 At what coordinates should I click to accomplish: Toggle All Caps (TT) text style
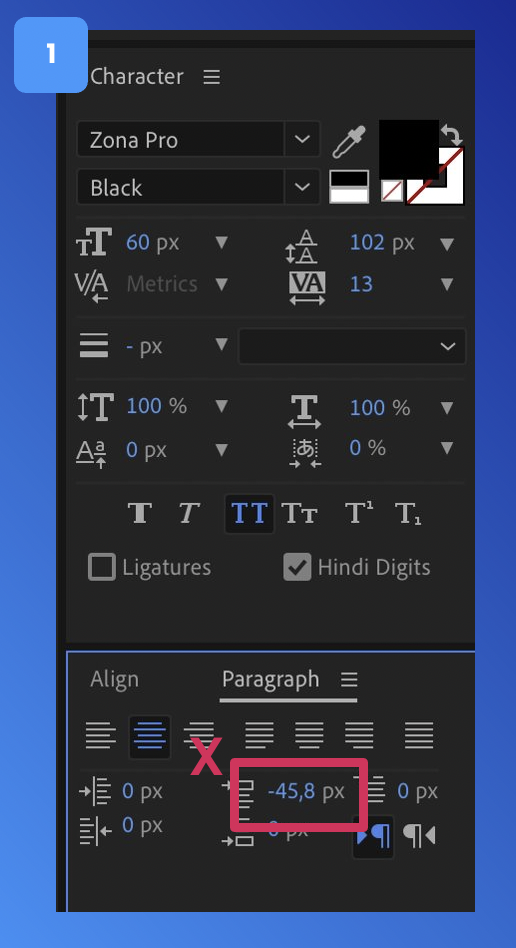[249, 513]
